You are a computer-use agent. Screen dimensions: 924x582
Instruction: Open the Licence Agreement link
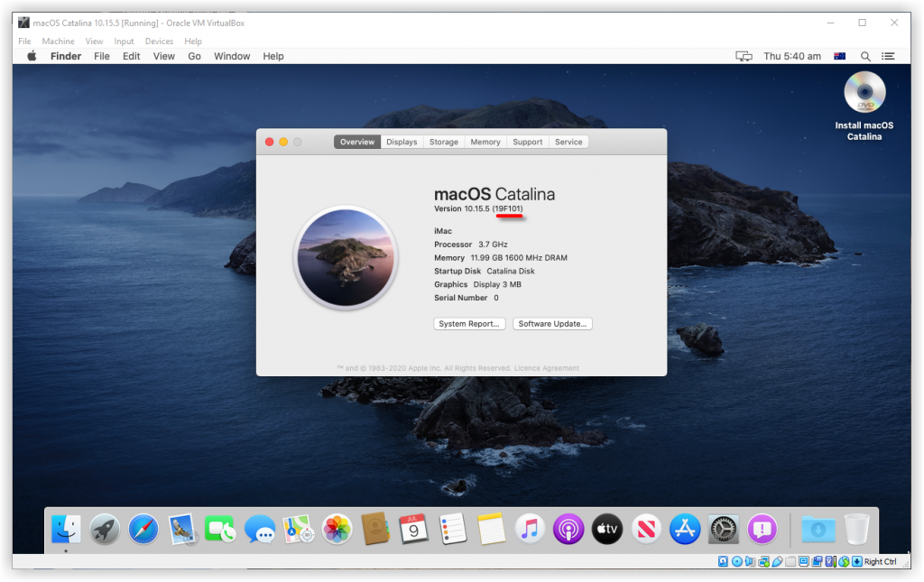[546, 368]
